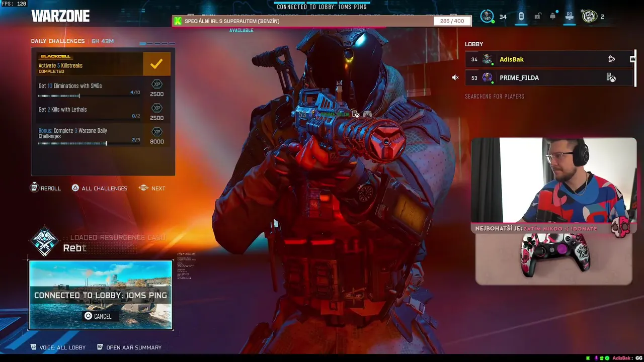This screenshot has width=644, height=362.
Task: Select SMG Eliminations challenge XP badge
Action: point(157,84)
